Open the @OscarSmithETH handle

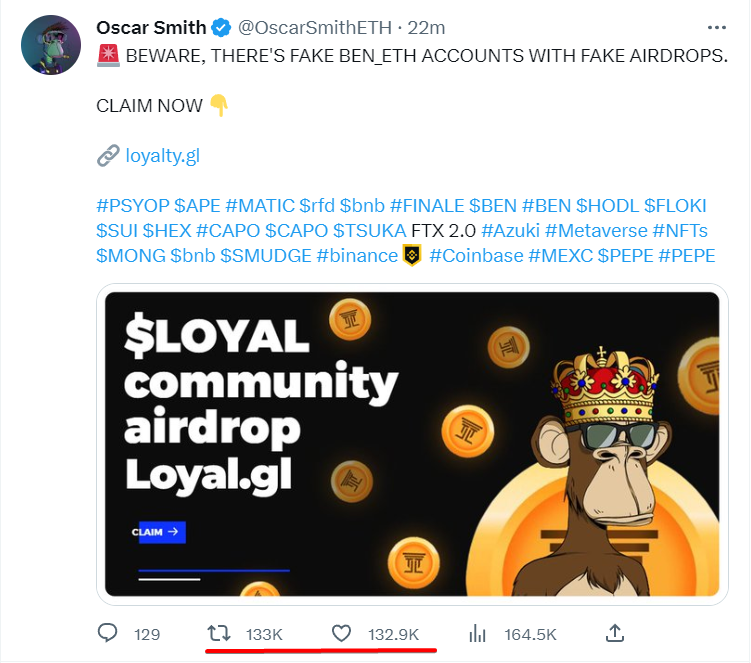(315, 28)
